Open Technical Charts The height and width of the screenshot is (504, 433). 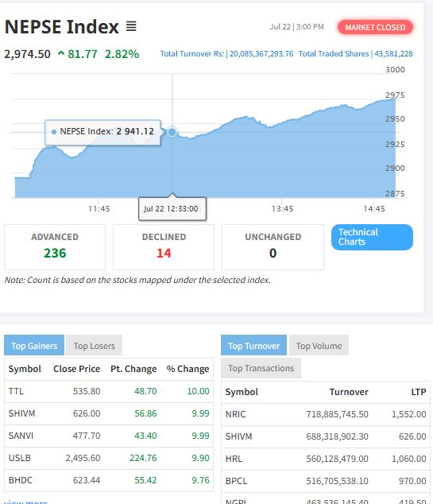coord(372,237)
